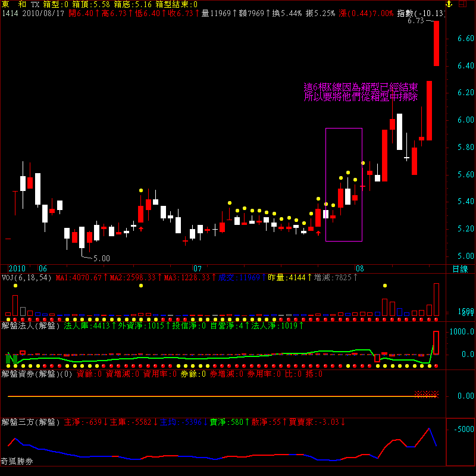Click the 6.00 price axis label

[466, 120]
